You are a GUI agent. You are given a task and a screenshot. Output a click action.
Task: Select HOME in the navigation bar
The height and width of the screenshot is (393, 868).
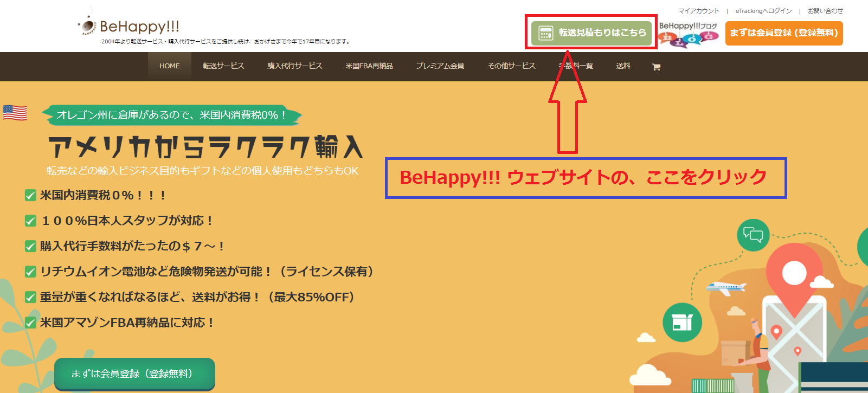pos(170,66)
